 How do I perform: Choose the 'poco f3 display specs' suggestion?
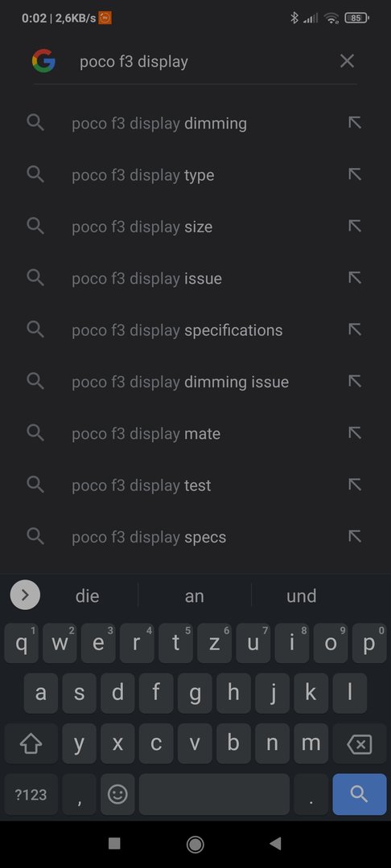[195, 536]
